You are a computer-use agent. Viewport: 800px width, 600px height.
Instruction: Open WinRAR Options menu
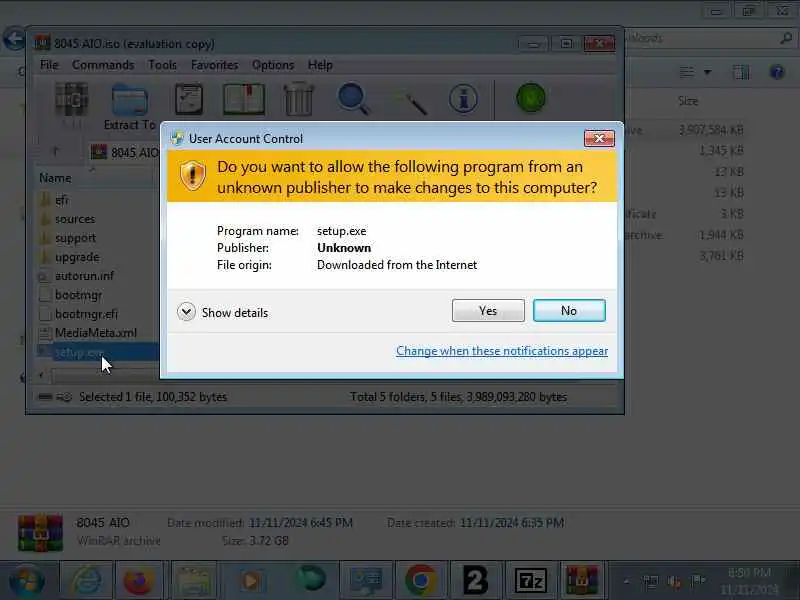coord(273,65)
